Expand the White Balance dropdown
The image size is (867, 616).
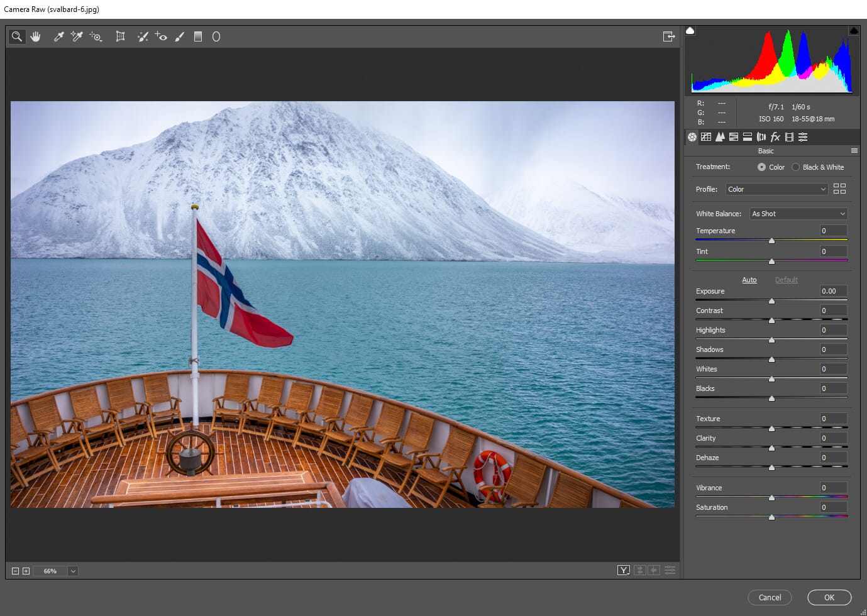798,214
